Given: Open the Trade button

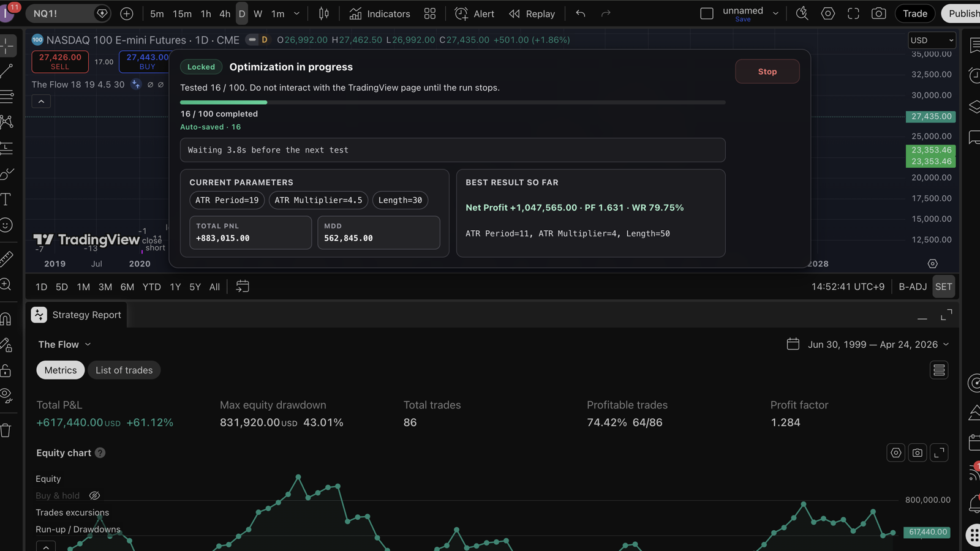Looking at the screenshot, I should [x=915, y=13].
